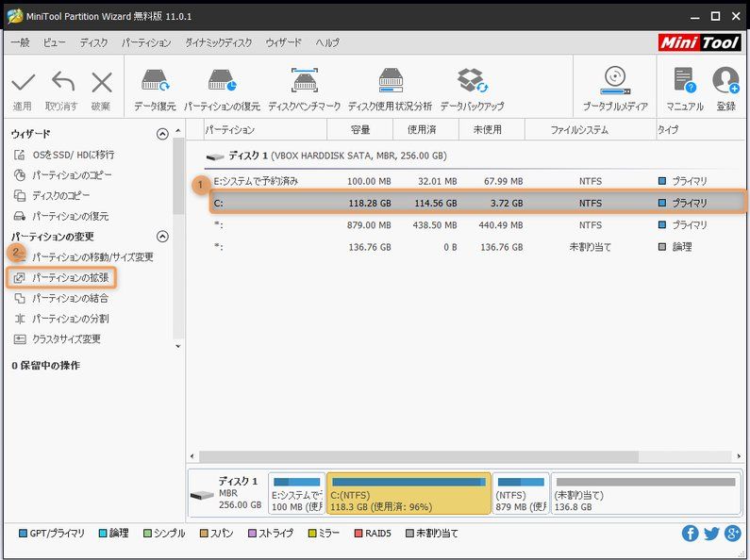The height and width of the screenshot is (560, 750).
Task: Select the unallocated 136.8 GB block in disk map
Action: [x=645, y=493]
